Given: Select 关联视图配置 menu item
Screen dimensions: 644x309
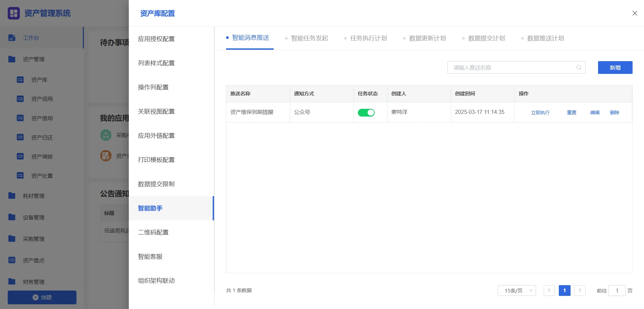Looking at the screenshot, I should coord(171,112).
